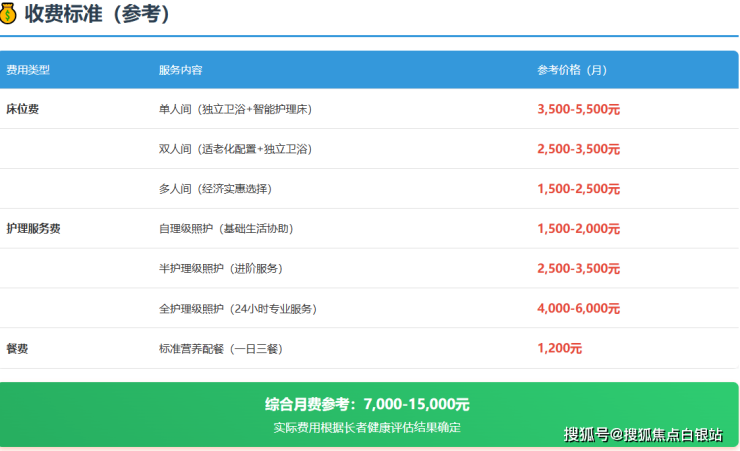Click the 参考价格（月） column header
This screenshot has width=740, height=451.
tap(572, 70)
